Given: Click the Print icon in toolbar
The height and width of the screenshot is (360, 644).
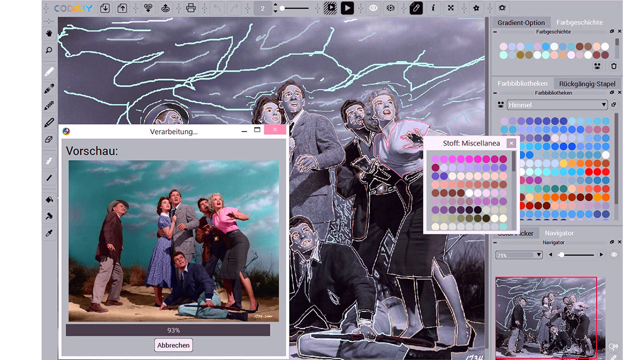Looking at the screenshot, I should pos(190,8).
